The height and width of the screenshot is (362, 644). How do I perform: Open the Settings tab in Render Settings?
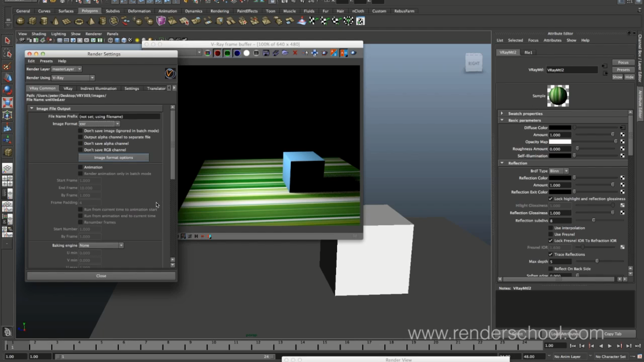(132, 89)
